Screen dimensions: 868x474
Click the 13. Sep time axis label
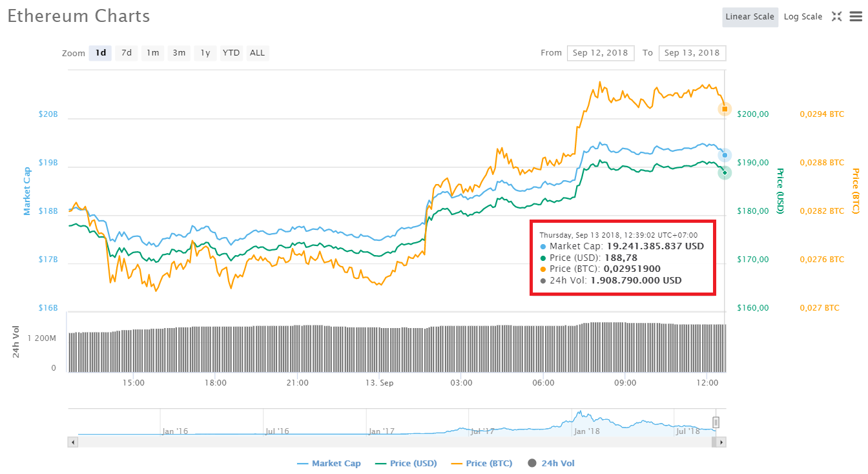click(x=379, y=383)
